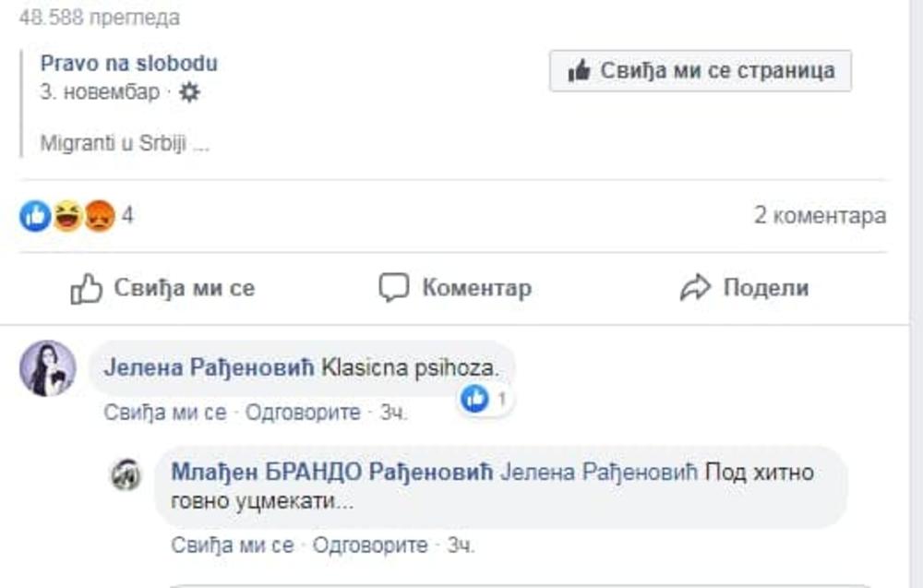Open Јелена Рађеновић's name link in first comment
This screenshot has height=588, width=923.
pyautogui.click(x=210, y=367)
